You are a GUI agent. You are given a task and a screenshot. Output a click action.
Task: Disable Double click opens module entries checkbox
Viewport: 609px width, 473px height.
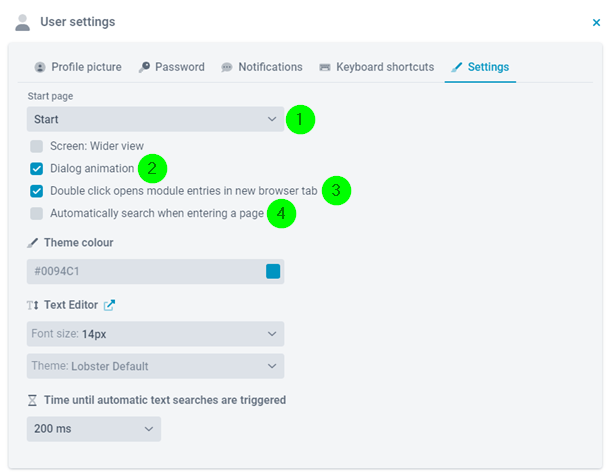pos(37,191)
